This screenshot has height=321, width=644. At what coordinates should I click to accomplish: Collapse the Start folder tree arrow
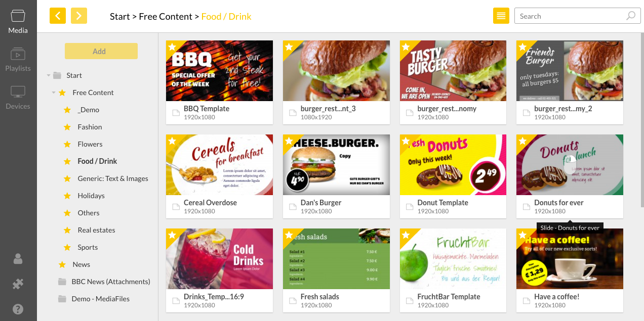[x=49, y=75]
